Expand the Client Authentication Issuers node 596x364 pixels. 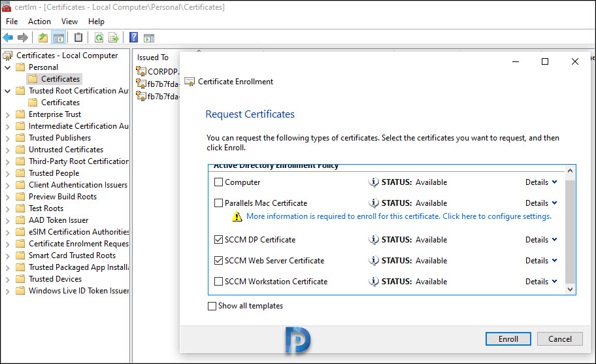coord(8,186)
